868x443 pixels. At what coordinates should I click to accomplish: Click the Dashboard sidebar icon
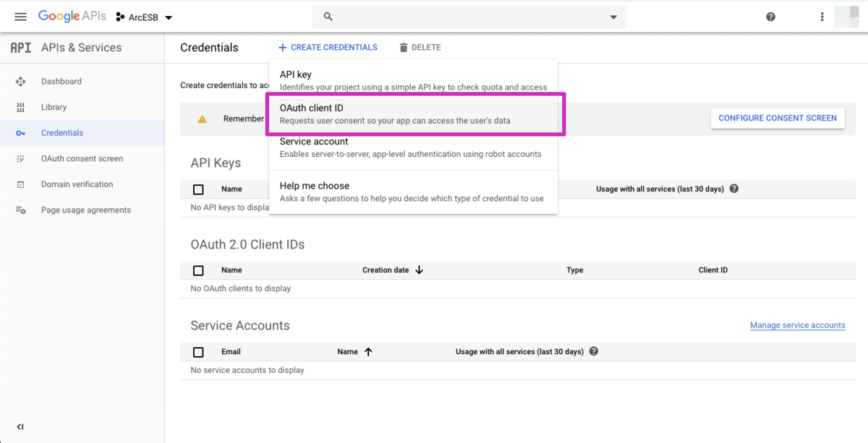click(x=20, y=82)
